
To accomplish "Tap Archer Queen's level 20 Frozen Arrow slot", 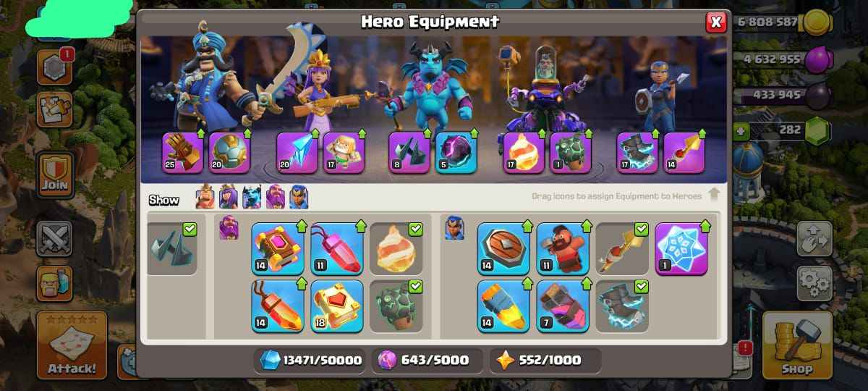I will tap(297, 152).
